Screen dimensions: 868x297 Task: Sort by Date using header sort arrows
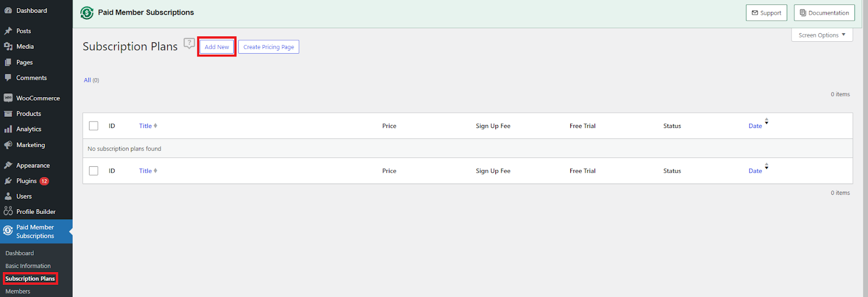click(767, 122)
